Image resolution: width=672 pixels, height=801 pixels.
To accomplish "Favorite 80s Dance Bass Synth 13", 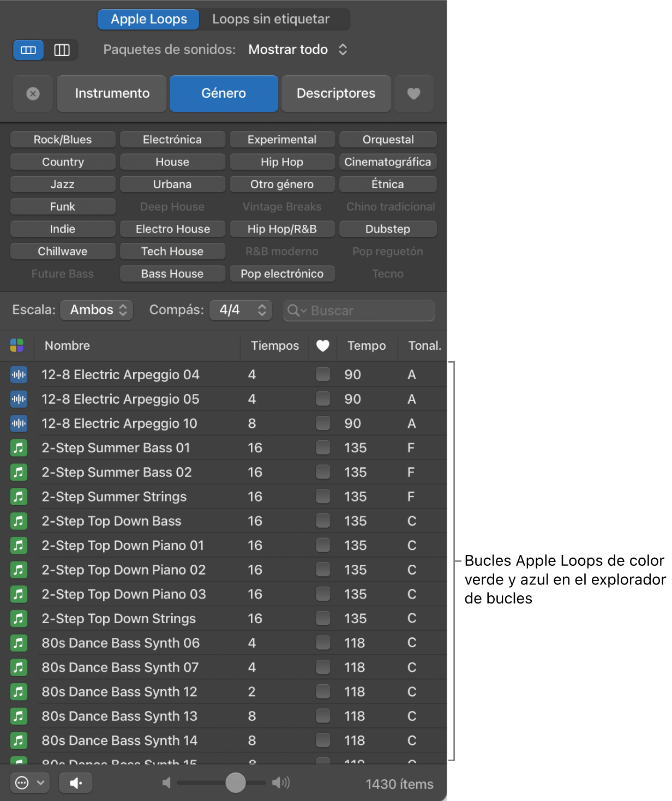I will (x=323, y=716).
